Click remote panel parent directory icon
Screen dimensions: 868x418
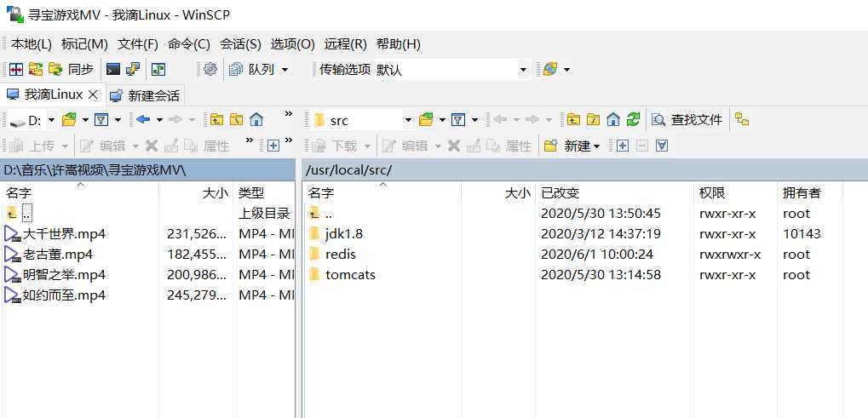[x=573, y=119]
